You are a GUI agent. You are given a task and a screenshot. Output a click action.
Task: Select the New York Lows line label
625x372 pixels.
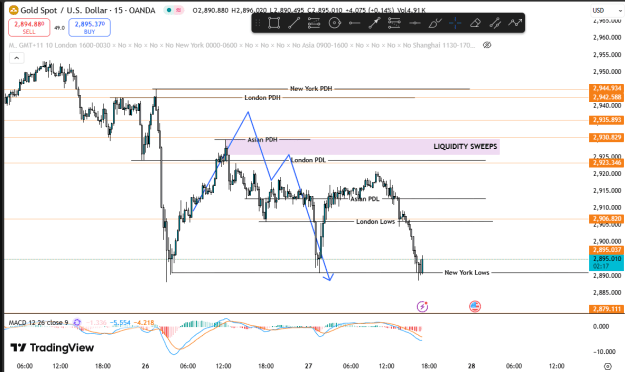[466, 272]
